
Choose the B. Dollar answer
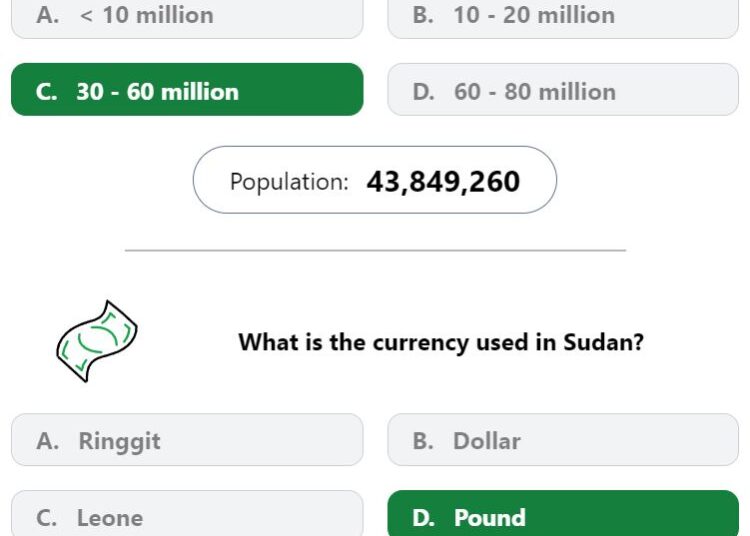point(563,439)
